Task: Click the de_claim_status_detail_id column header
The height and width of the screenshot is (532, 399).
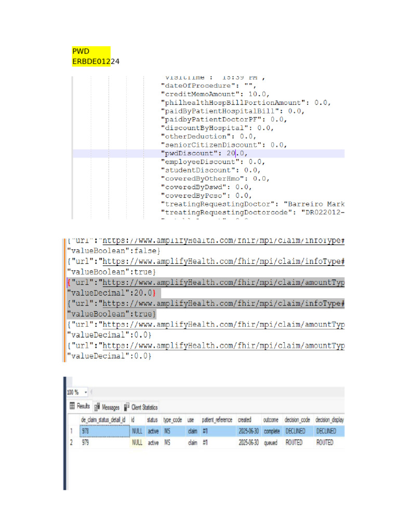Action: point(103,420)
